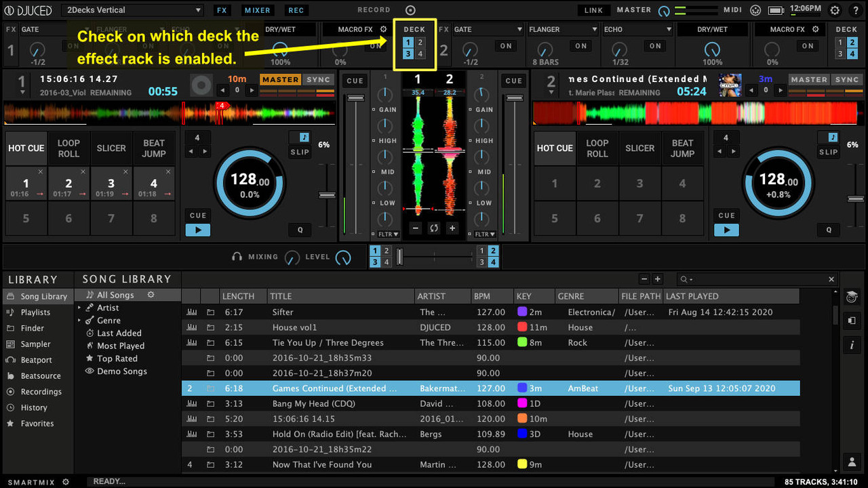868x488 pixels.
Task: Open the FLTR dropdown on mixer channel 1
Action: pyautogui.click(x=389, y=234)
